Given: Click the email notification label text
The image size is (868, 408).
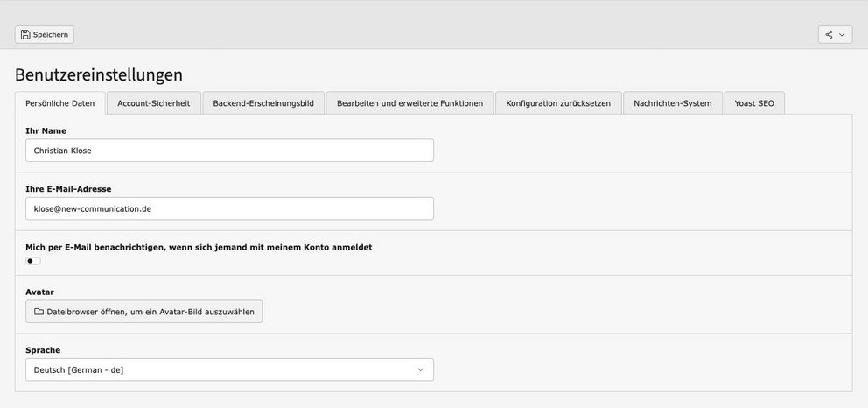Looking at the screenshot, I should click(199, 247).
